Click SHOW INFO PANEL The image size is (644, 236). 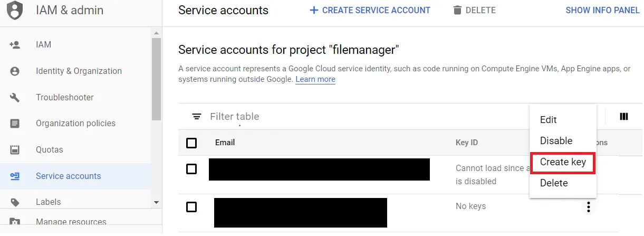(x=602, y=10)
